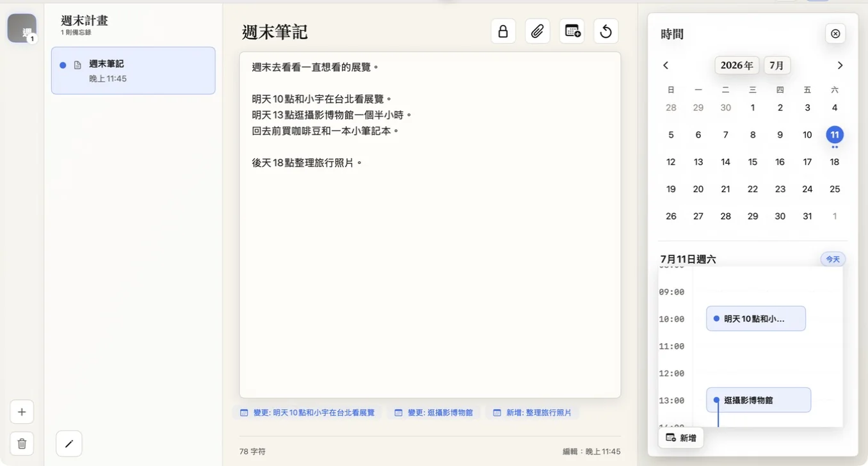Select June 28 on the calendar
The image size is (868, 466).
[671, 108]
